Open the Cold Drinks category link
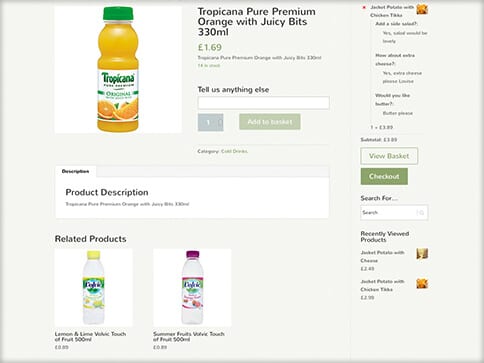 click(x=234, y=151)
